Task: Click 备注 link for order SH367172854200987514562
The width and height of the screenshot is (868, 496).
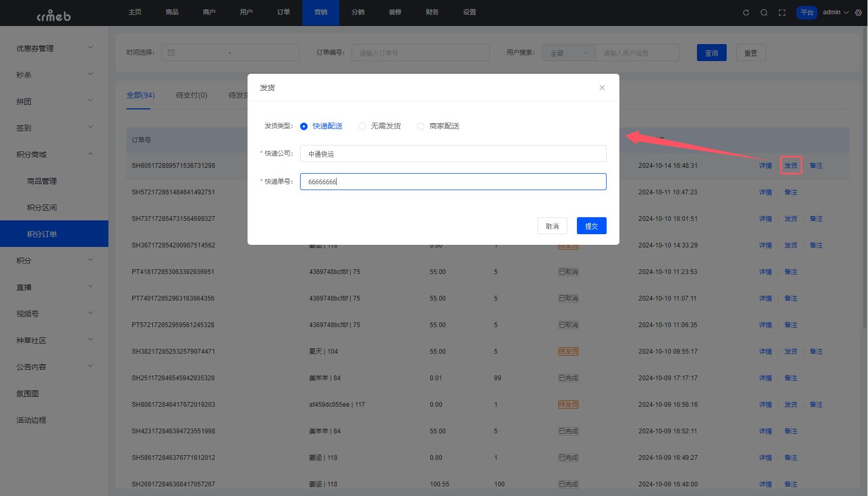Action: (816, 245)
